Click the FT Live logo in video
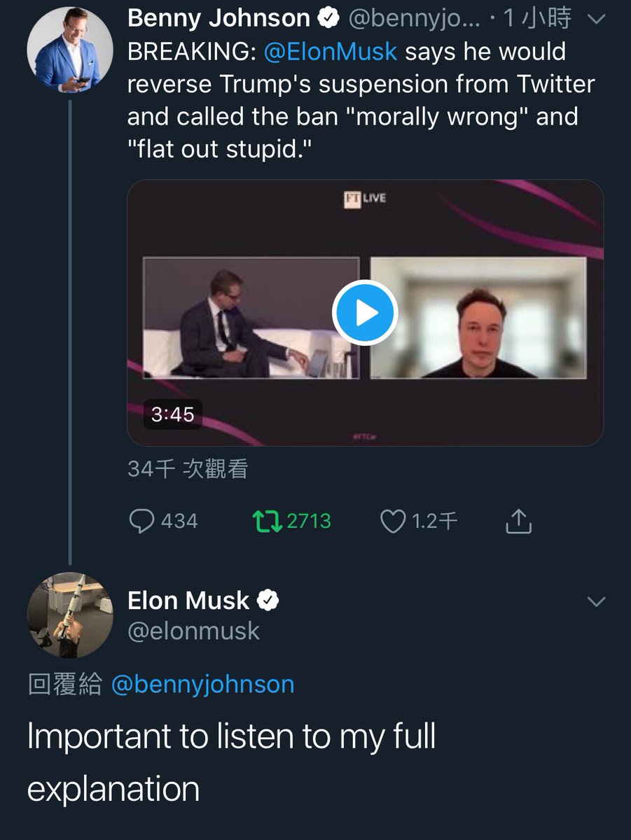This screenshot has height=840, width=631. pyautogui.click(x=364, y=199)
